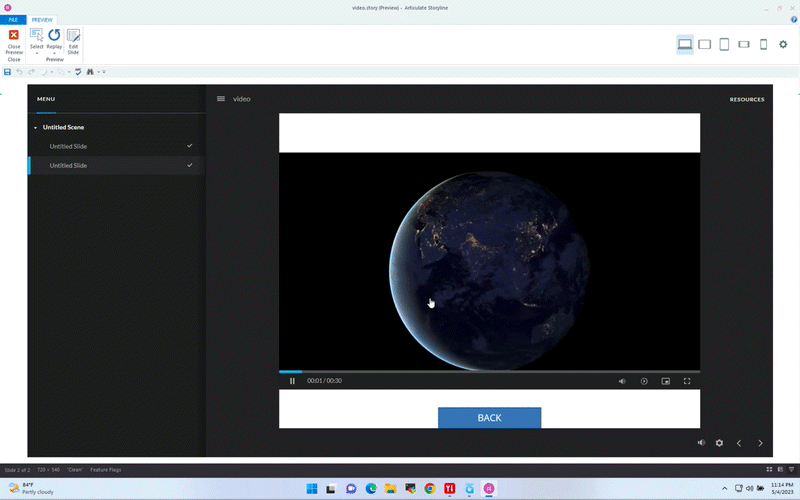
Task: Switch to tablet portrait preview
Action: coord(724,44)
